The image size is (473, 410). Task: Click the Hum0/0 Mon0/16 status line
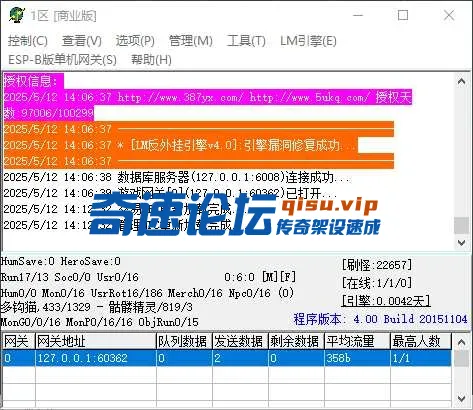pyautogui.click(x=147, y=293)
